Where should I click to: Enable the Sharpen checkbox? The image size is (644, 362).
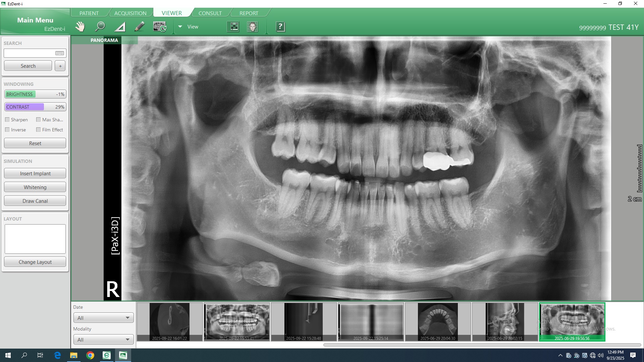pos(7,119)
